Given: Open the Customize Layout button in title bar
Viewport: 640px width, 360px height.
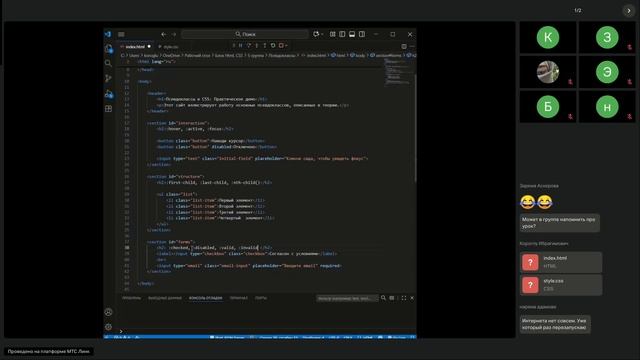Looking at the screenshot, I should [333, 34].
